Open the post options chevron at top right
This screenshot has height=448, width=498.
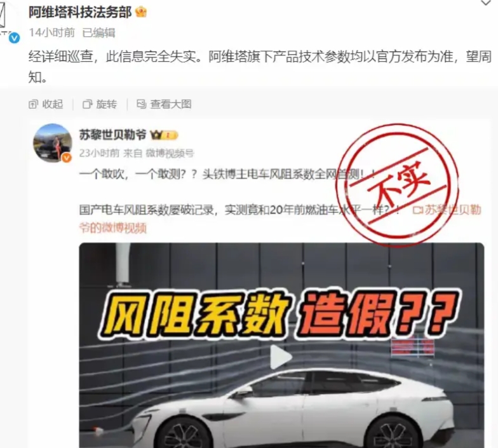point(486,3)
